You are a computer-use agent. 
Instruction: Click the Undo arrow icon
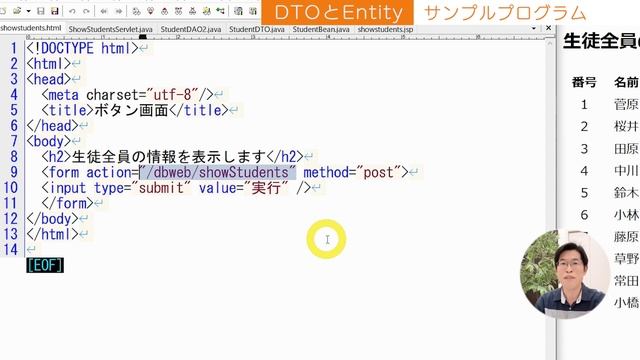pos(72,11)
